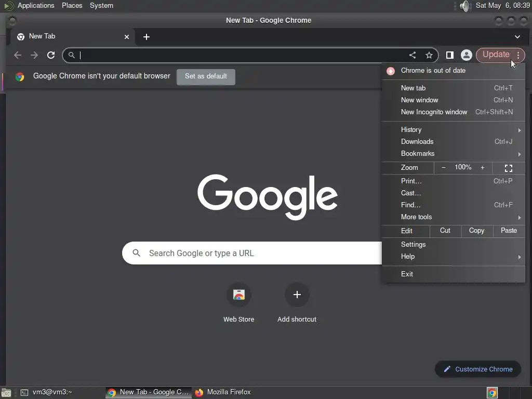532x399 pixels.
Task: Open the side panel icon
Action: coord(449,55)
